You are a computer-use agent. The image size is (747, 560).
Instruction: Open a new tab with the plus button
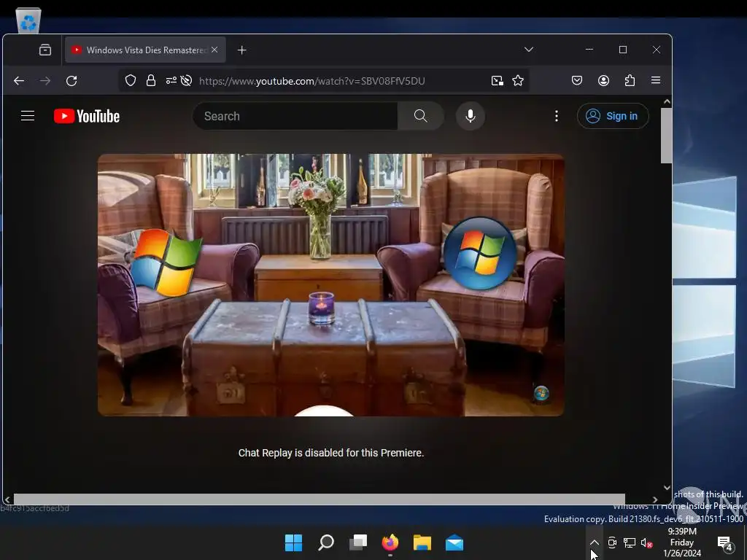[x=242, y=50]
